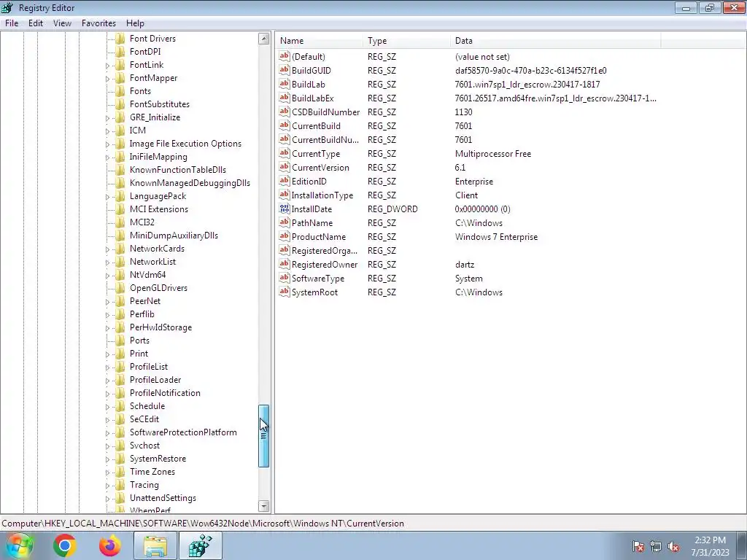Click the Registry Editor title bar icon
The width and height of the screenshot is (747, 560).
[x=7, y=7]
